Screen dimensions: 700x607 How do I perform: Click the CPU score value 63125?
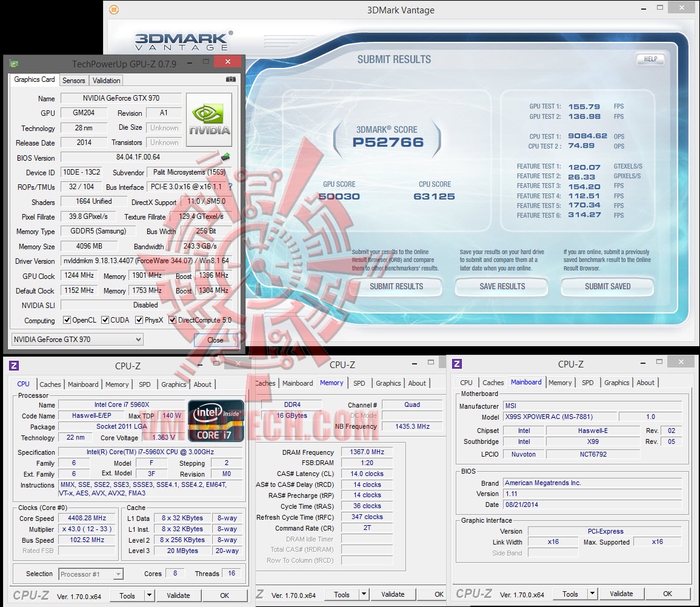[x=434, y=196]
